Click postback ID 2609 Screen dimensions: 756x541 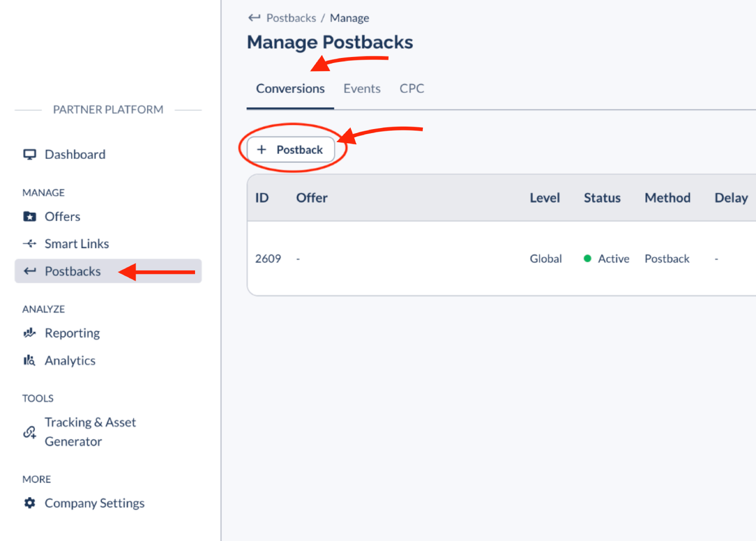(x=268, y=259)
